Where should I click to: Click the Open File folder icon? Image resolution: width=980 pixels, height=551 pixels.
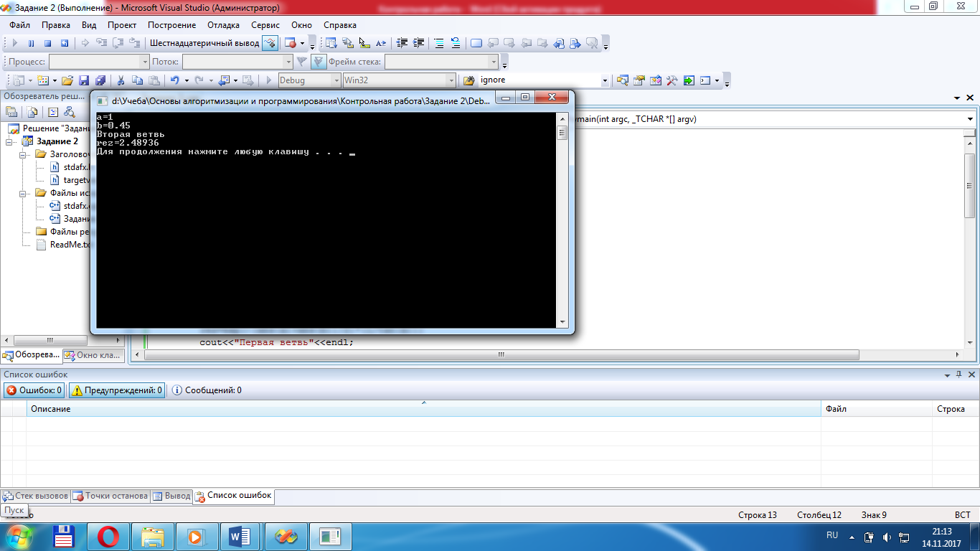pyautogui.click(x=67, y=80)
